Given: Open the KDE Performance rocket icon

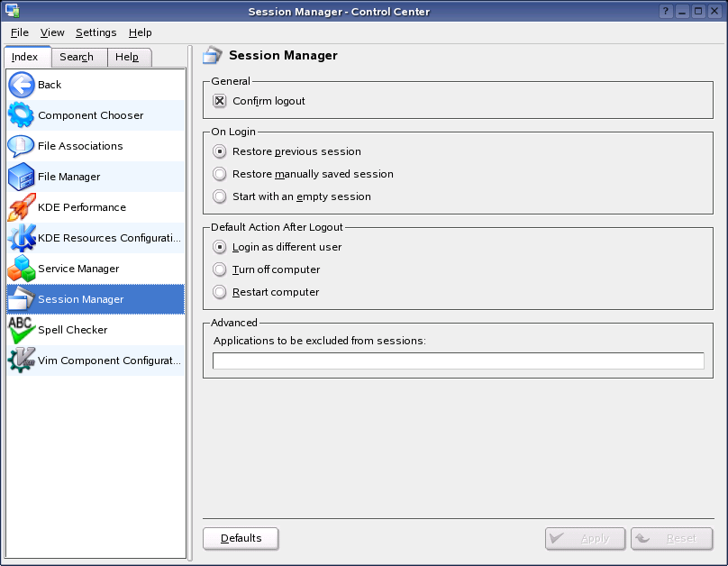Looking at the screenshot, I should click(22, 207).
